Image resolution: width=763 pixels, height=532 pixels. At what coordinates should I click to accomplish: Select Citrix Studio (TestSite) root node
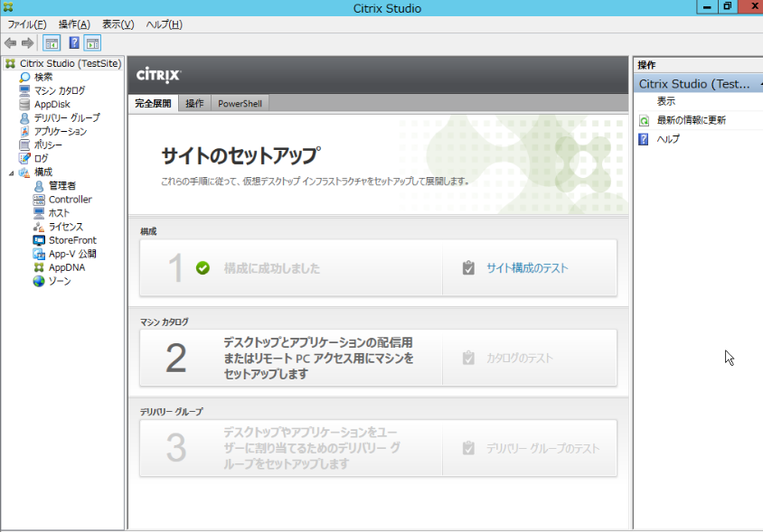pos(71,63)
